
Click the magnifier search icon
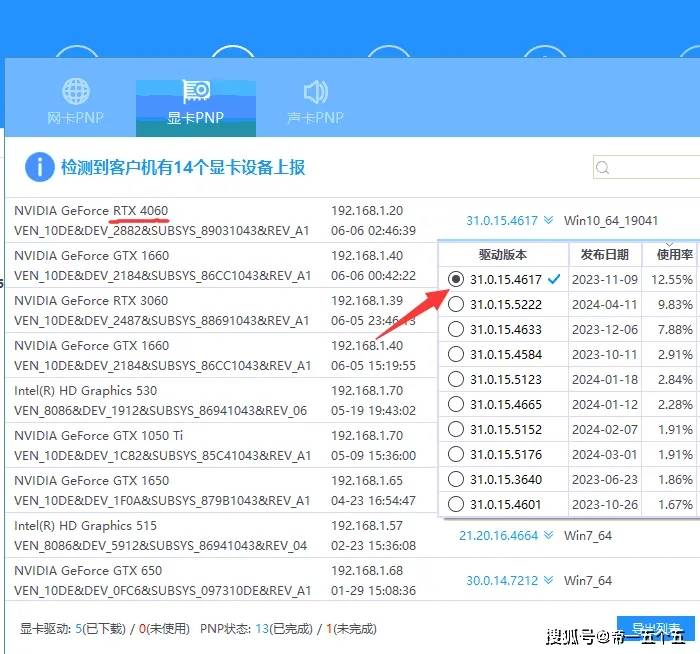(x=602, y=167)
